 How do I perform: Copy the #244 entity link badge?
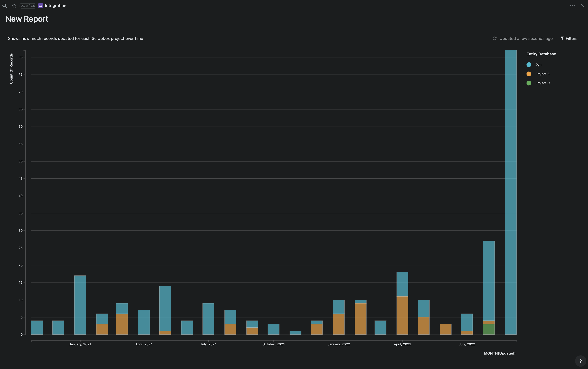pyautogui.click(x=28, y=6)
